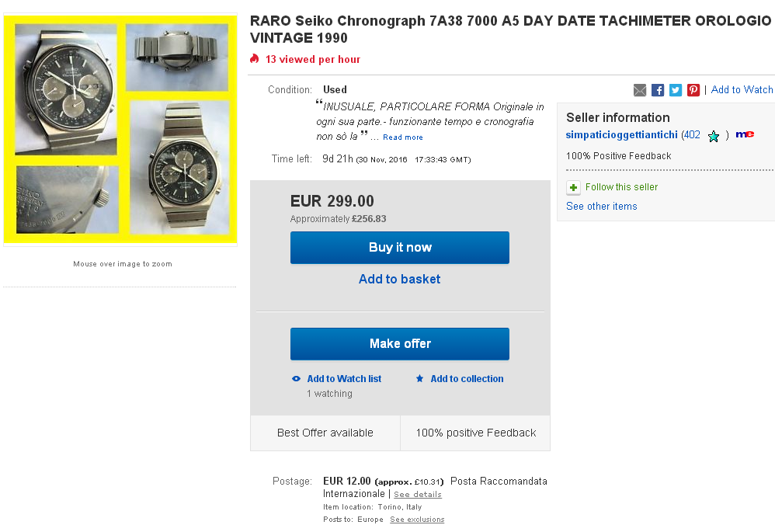Click the eye icon for Watch list
Screen dimensions: 775x532
[296, 379]
